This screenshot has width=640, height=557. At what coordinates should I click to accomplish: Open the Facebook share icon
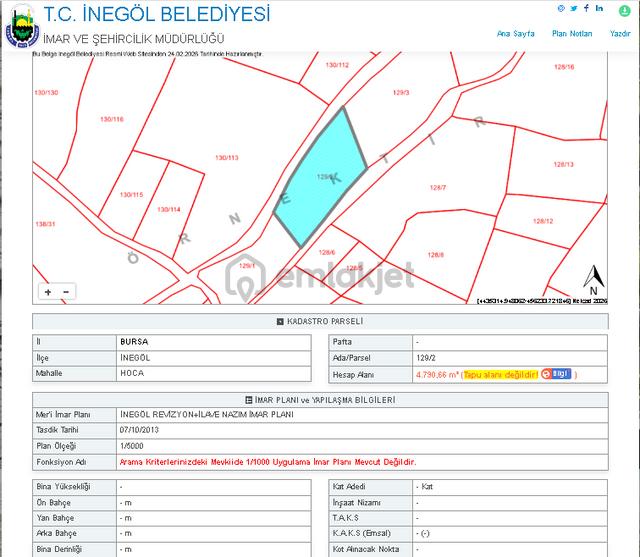pos(587,8)
